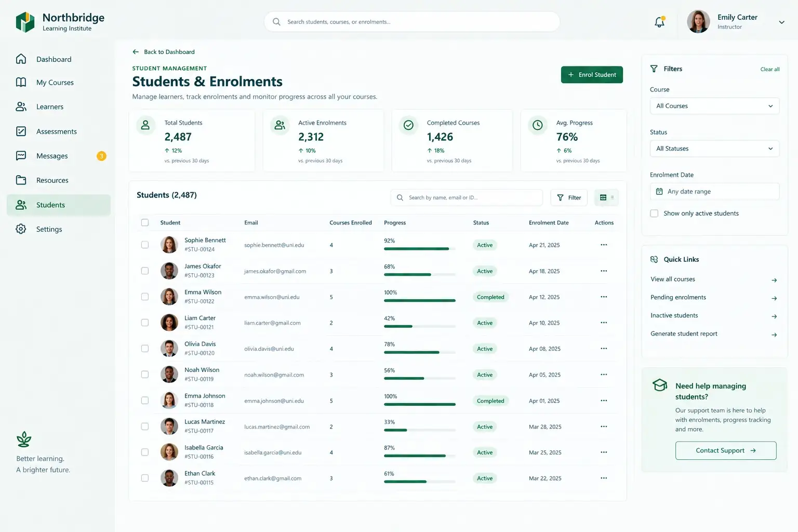Click Clear all filters link

tap(770, 69)
